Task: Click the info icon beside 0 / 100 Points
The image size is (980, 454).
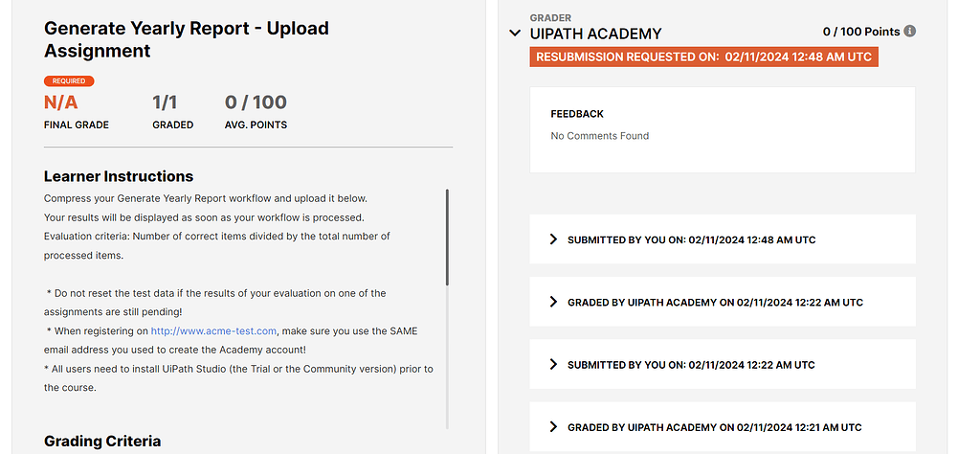Action: [910, 32]
